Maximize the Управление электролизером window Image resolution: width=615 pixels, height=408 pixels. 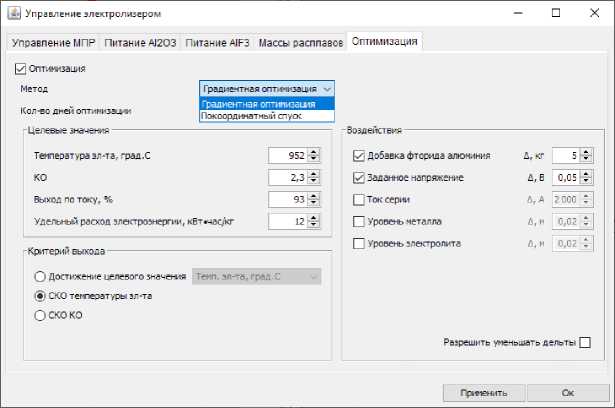[x=556, y=13]
